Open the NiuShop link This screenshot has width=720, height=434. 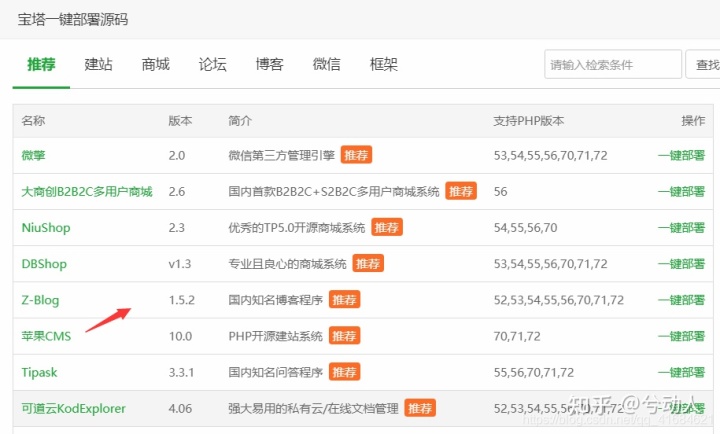coord(46,228)
